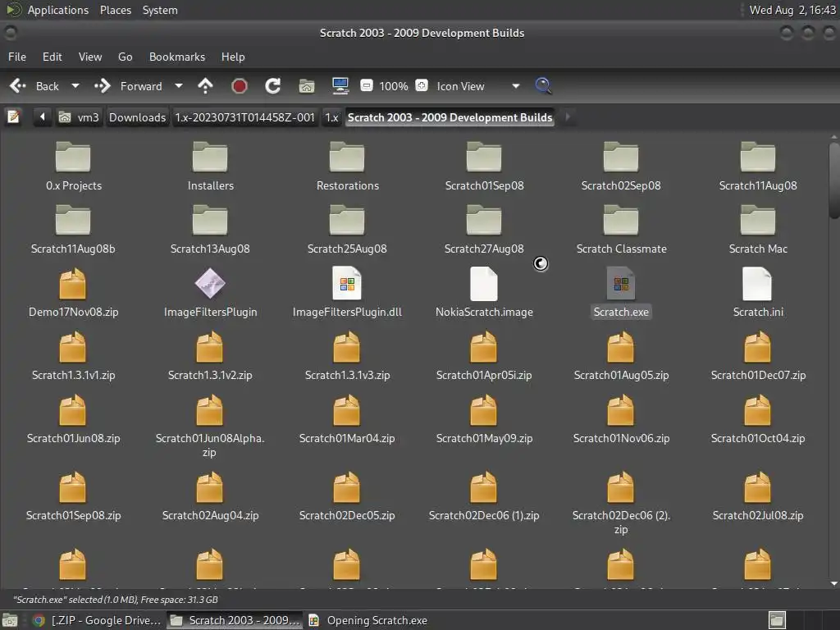The height and width of the screenshot is (630, 840).
Task: Show earlier path entries with left arrow
Action: coord(43,116)
